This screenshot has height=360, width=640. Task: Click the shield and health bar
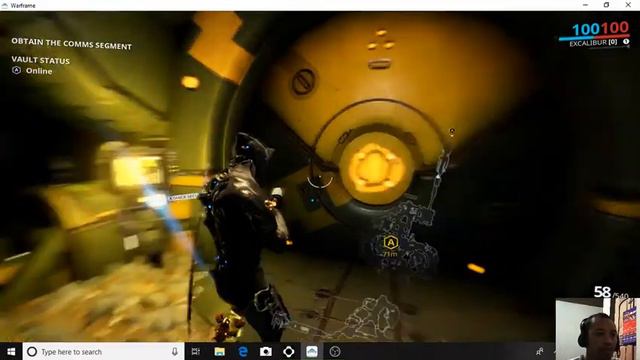pos(594,38)
